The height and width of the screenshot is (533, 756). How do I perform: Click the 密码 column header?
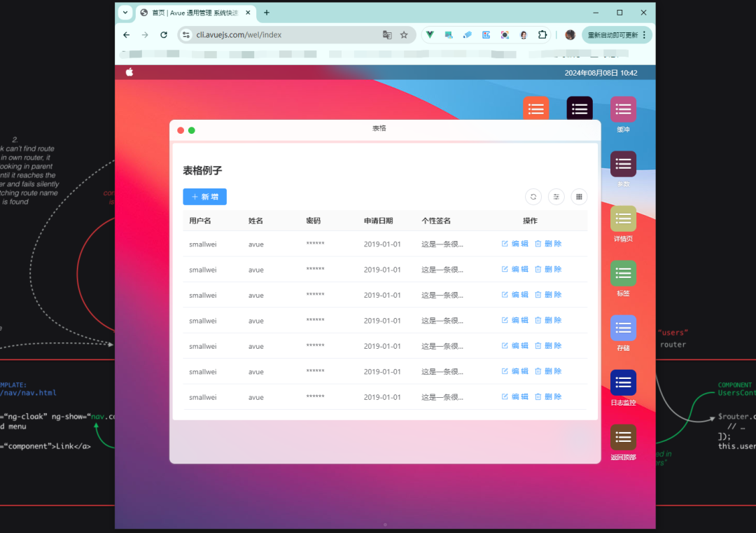[314, 221]
